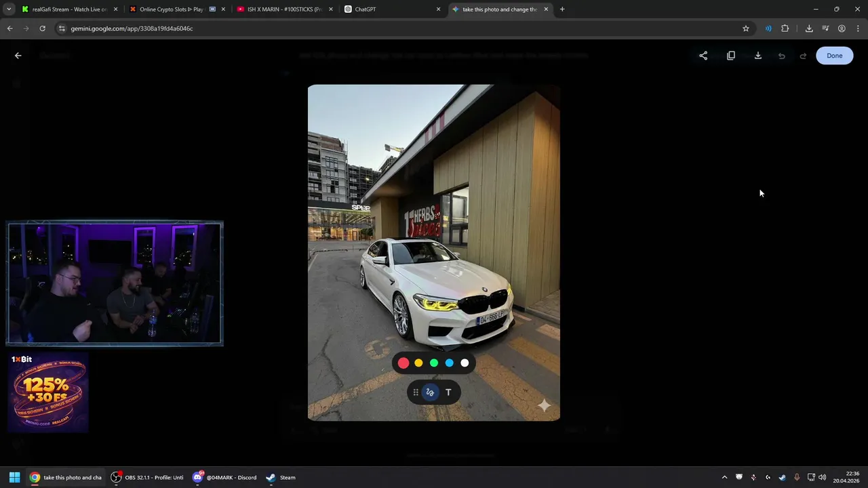This screenshot has width=868, height=488.
Task: Select the white drawing color
Action: 465,363
